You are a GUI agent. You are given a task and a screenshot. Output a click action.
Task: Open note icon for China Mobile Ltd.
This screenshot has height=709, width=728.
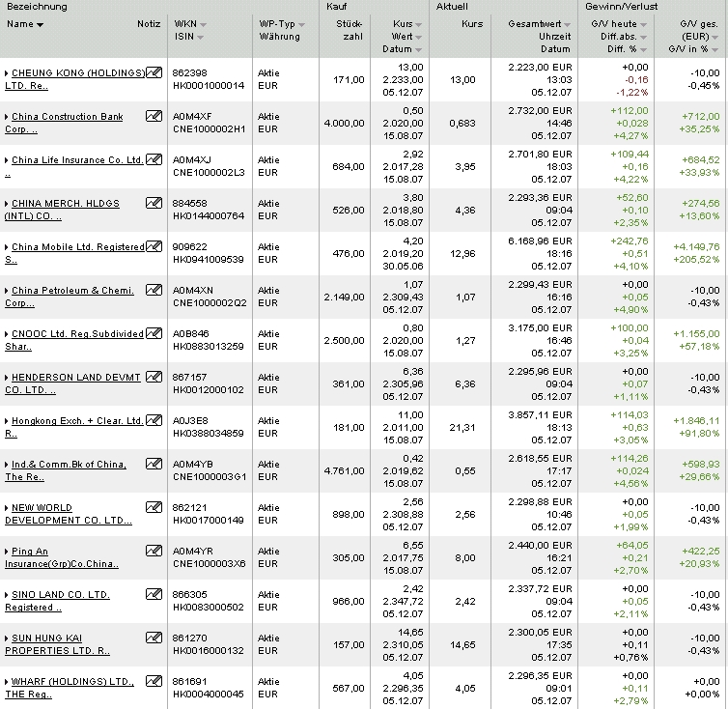(x=154, y=246)
